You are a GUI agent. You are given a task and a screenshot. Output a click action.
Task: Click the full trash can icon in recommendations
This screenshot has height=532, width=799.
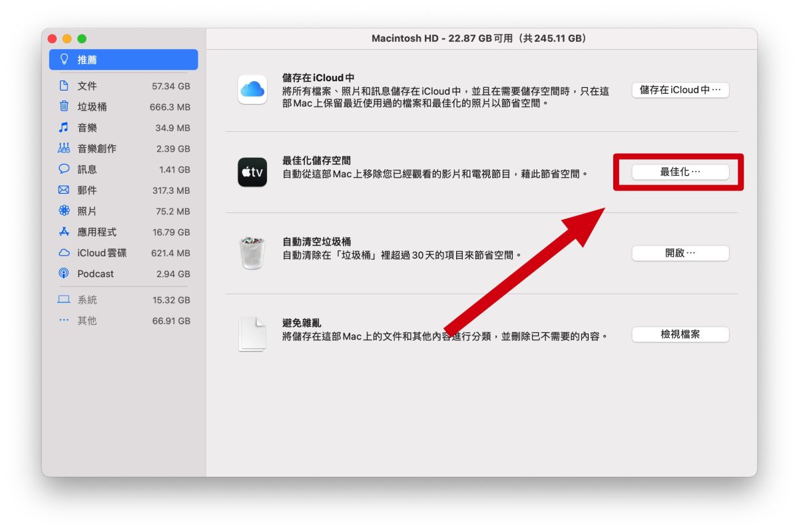click(252, 253)
